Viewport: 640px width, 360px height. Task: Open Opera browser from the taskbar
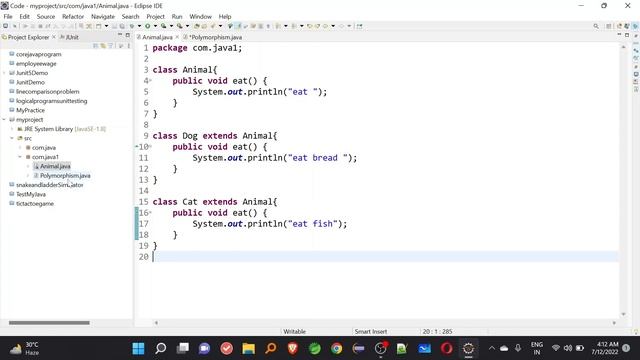pyautogui.click(x=447, y=348)
